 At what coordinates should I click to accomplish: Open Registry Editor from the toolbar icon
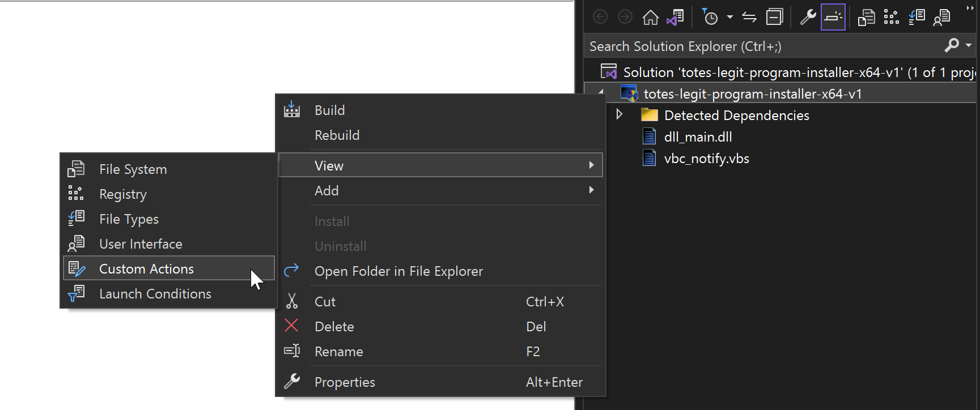[x=891, y=18]
